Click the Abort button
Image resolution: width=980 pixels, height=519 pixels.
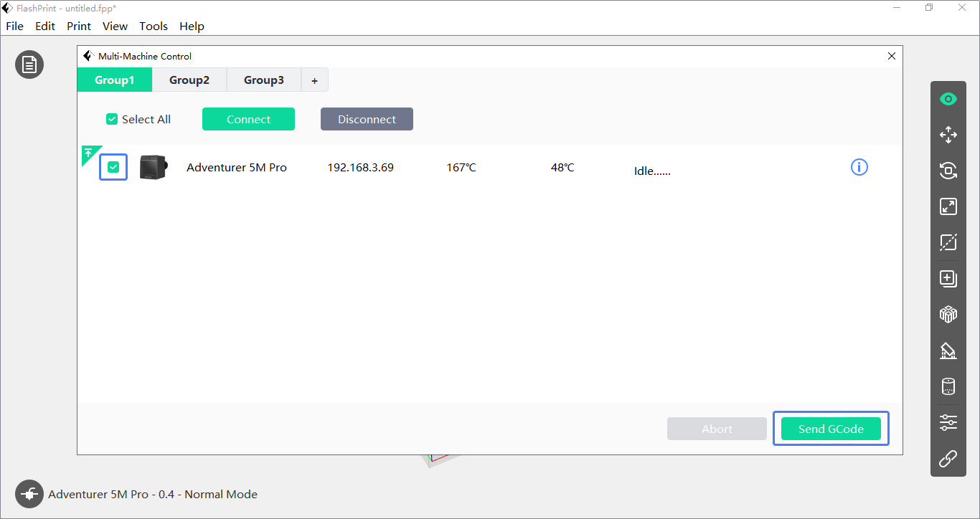pyautogui.click(x=717, y=429)
